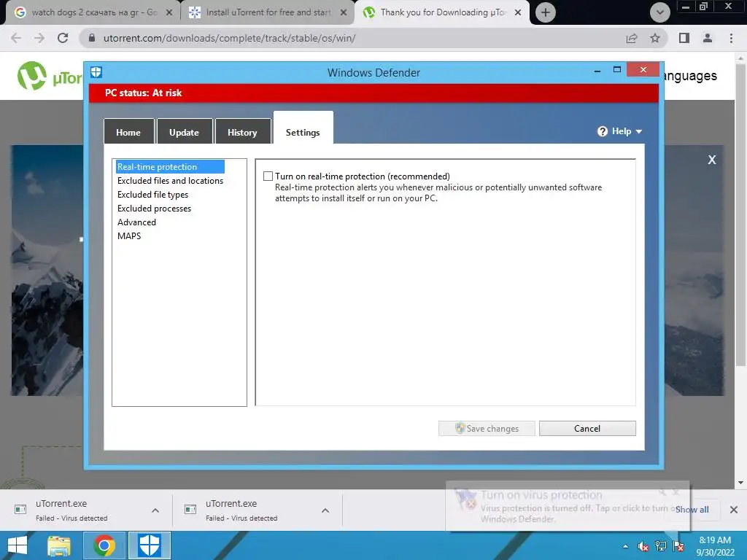Expand second uTorrent.exe download options

click(325, 510)
